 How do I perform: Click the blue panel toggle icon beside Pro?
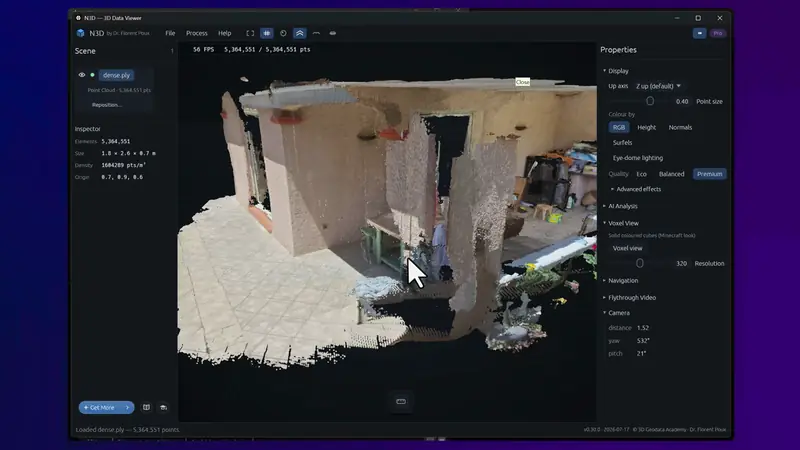pos(699,33)
